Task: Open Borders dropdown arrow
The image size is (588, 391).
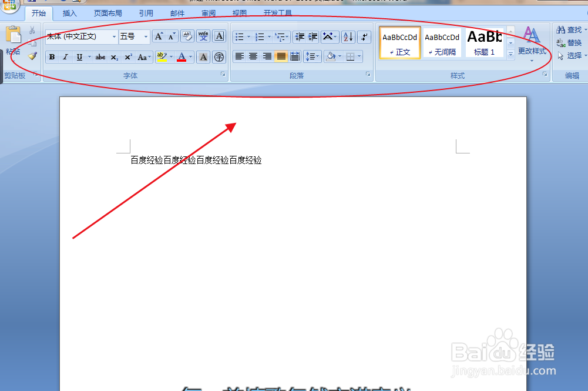Action: (359, 56)
